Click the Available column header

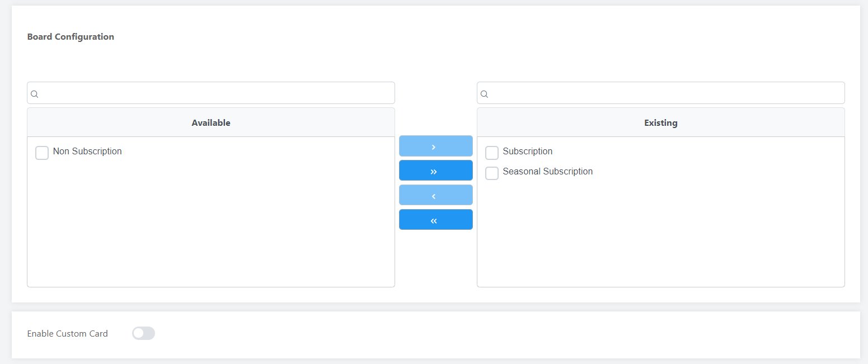pyautogui.click(x=211, y=122)
